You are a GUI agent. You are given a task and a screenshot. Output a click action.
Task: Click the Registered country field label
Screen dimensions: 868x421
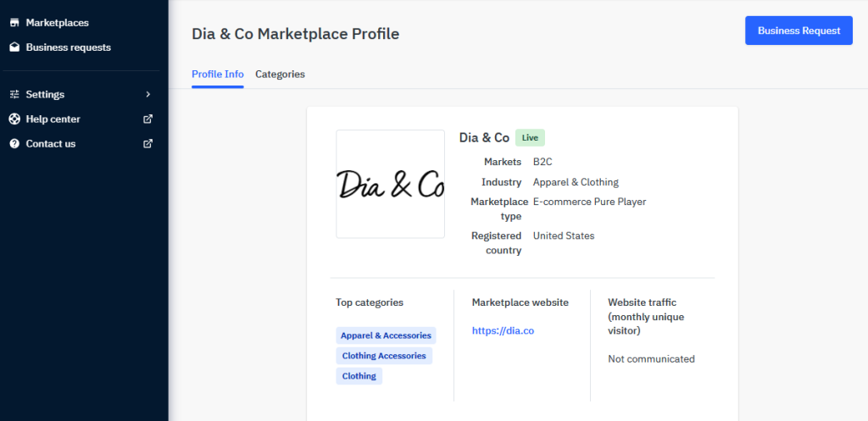point(497,243)
